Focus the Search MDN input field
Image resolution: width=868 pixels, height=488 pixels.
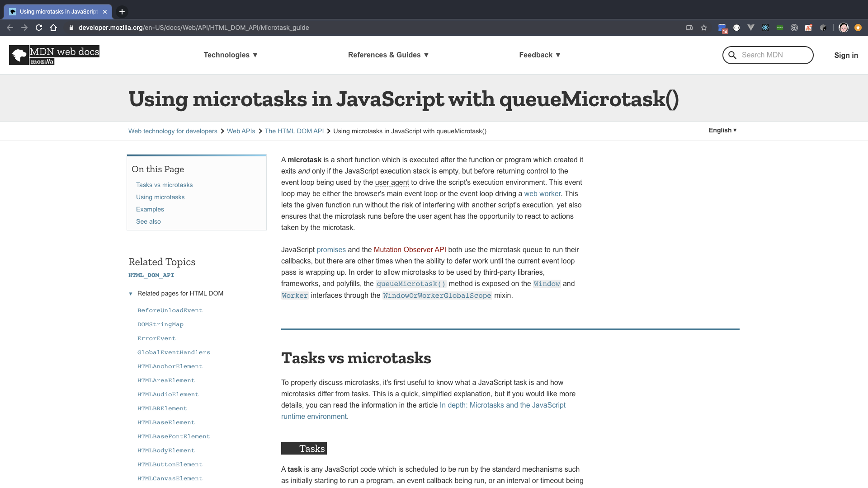point(773,55)
